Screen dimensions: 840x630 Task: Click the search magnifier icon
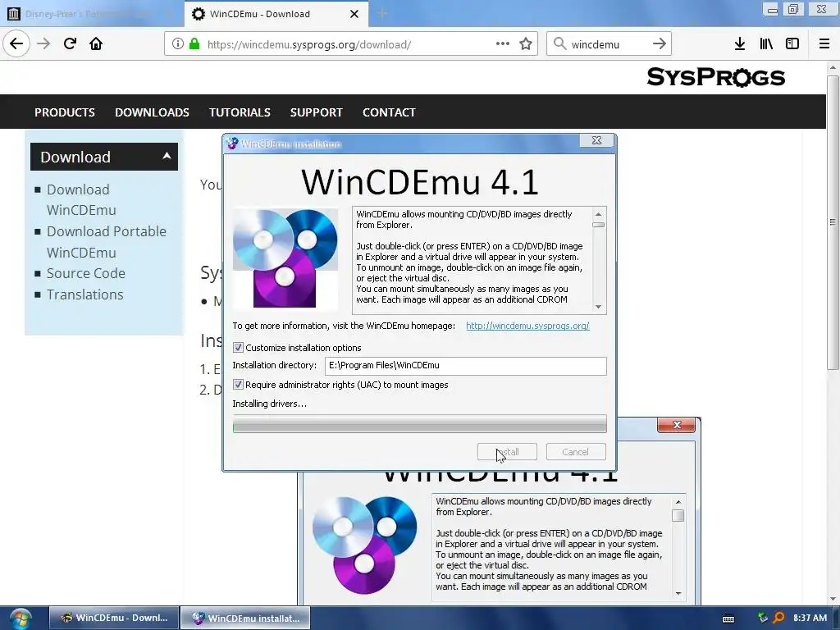[559, 44]
